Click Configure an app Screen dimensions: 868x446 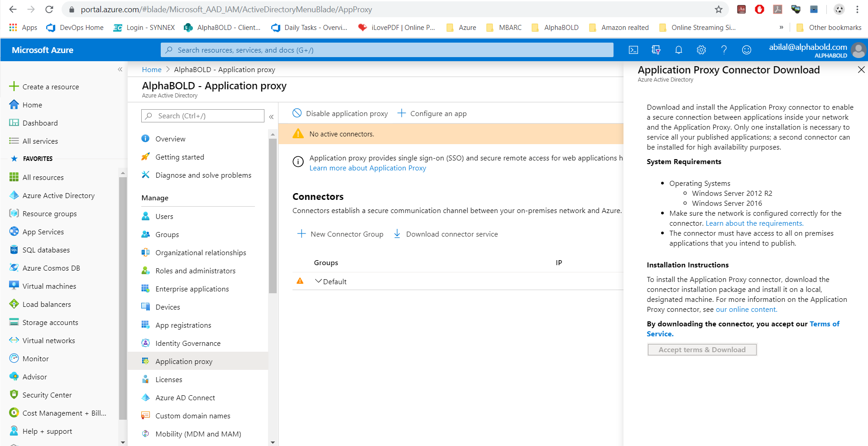pos(432,113)
